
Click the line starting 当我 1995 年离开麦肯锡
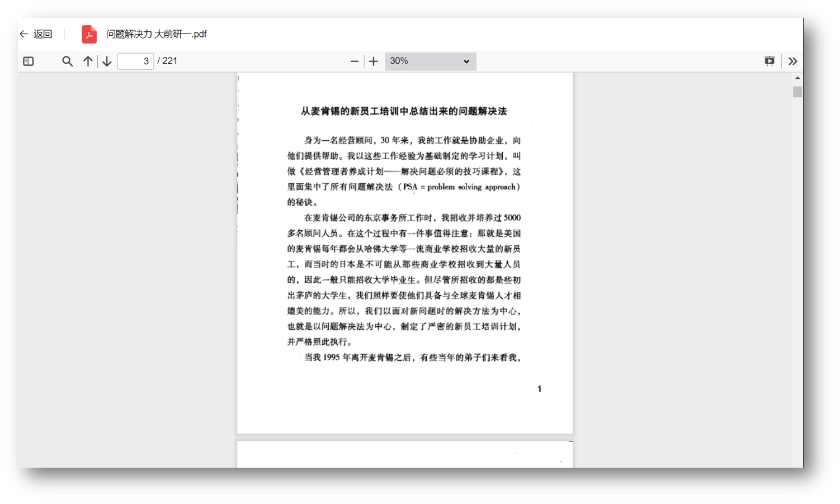click(412, 358)
